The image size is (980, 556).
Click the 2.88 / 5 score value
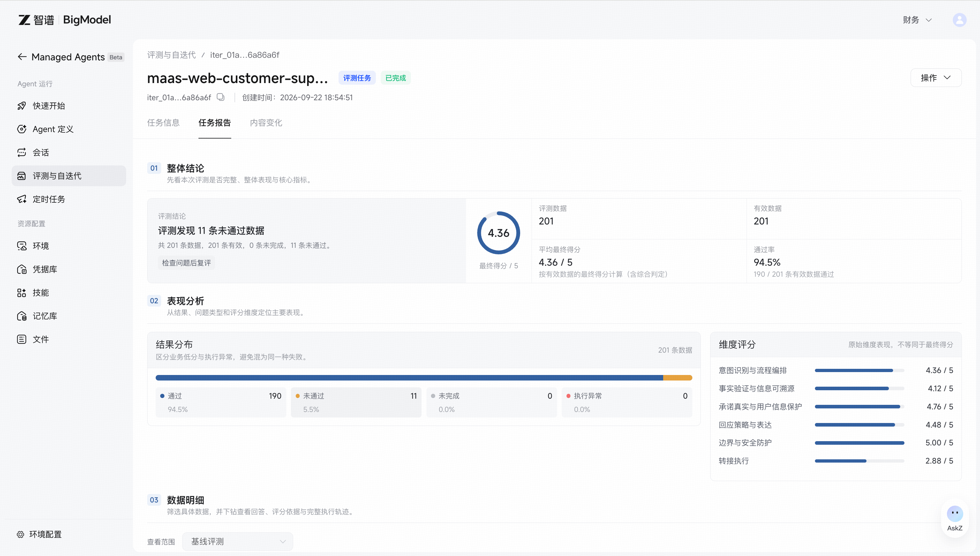pos(939,461)
